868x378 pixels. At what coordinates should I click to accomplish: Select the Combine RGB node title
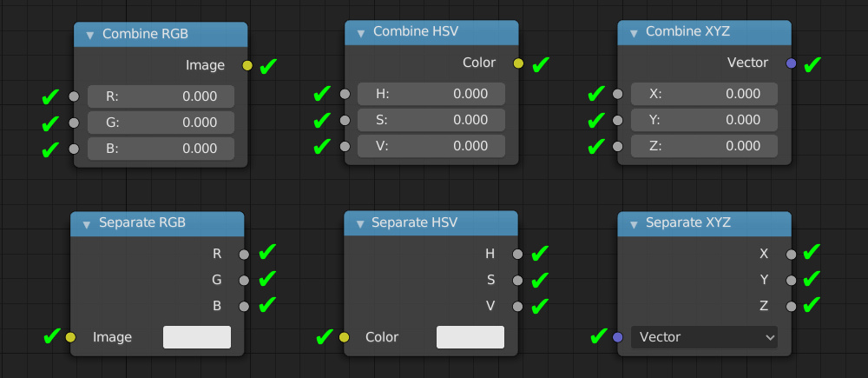coord(145,34)
